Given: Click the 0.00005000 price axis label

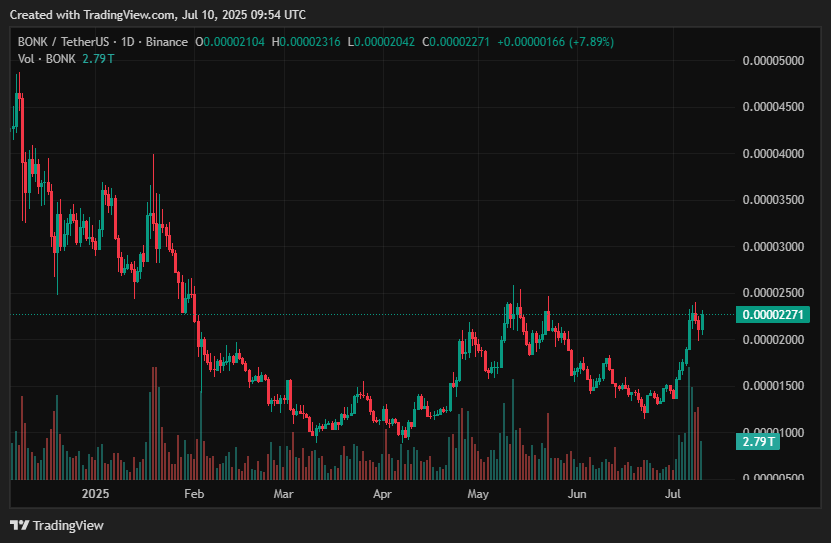Looking at the screenshot, I should (x=774, y=61).
